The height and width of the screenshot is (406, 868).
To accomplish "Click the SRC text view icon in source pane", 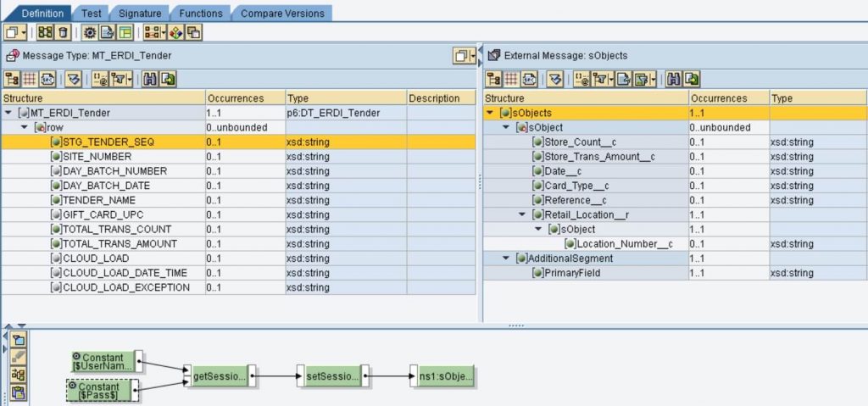I will tap(47, 80).
